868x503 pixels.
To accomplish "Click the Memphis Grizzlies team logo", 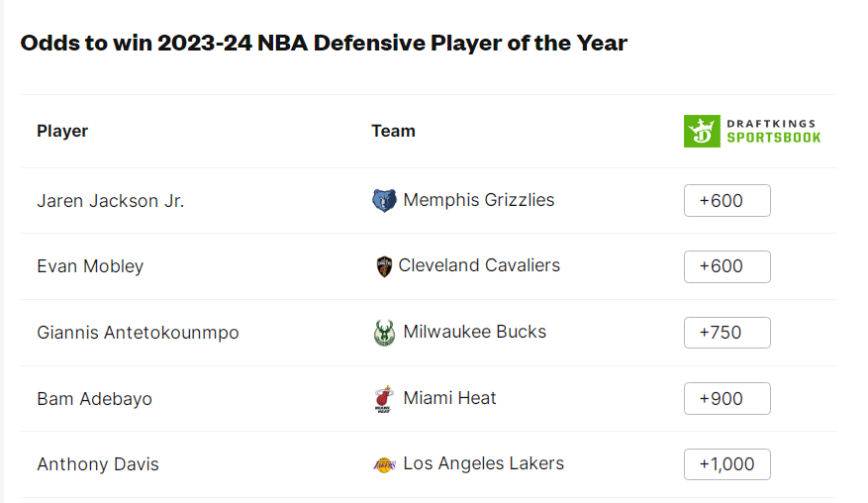I will 384,201.
